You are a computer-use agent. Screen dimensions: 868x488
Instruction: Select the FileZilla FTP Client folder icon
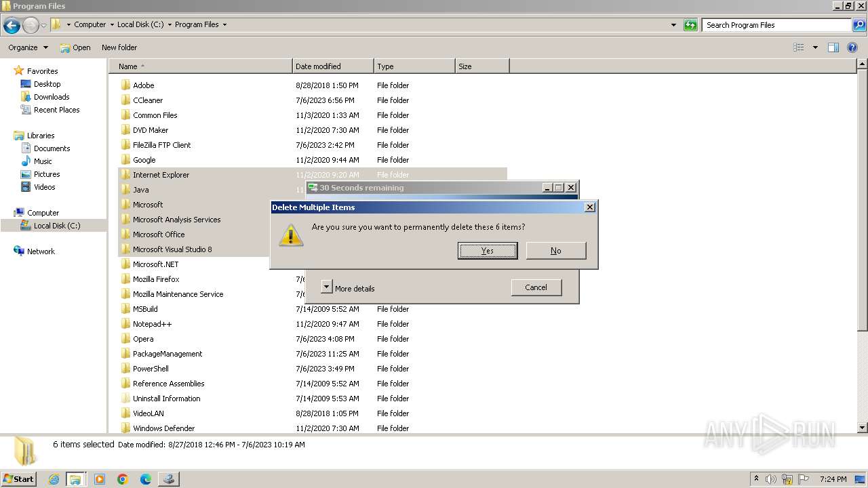(125, 145)
